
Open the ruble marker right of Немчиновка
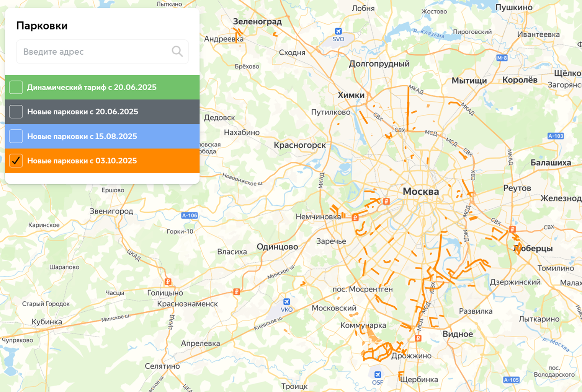[x=355, y=218]
